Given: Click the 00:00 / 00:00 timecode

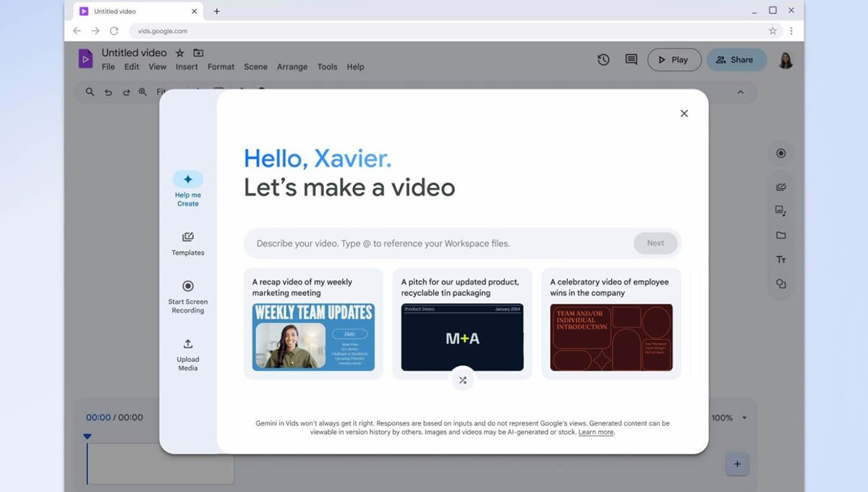Looking at the screenshot, I should pyautogui.click(x=114, y=417).
